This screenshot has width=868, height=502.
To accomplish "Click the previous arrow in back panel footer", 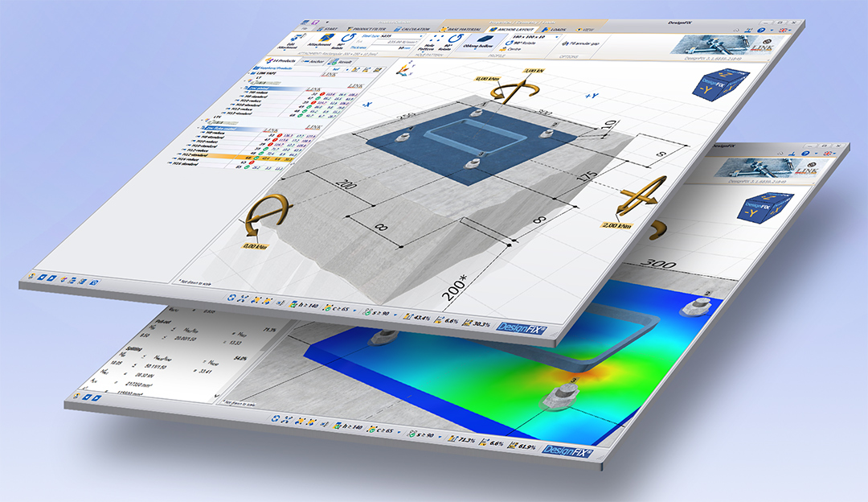I will pyautogui.click(x=88, y=396).
